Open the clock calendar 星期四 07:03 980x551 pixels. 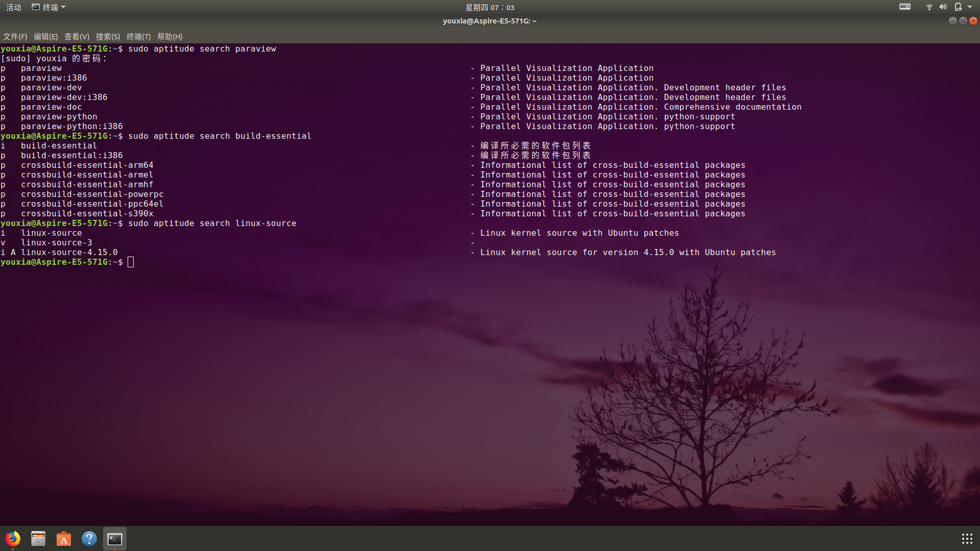[x=489, y=7]
